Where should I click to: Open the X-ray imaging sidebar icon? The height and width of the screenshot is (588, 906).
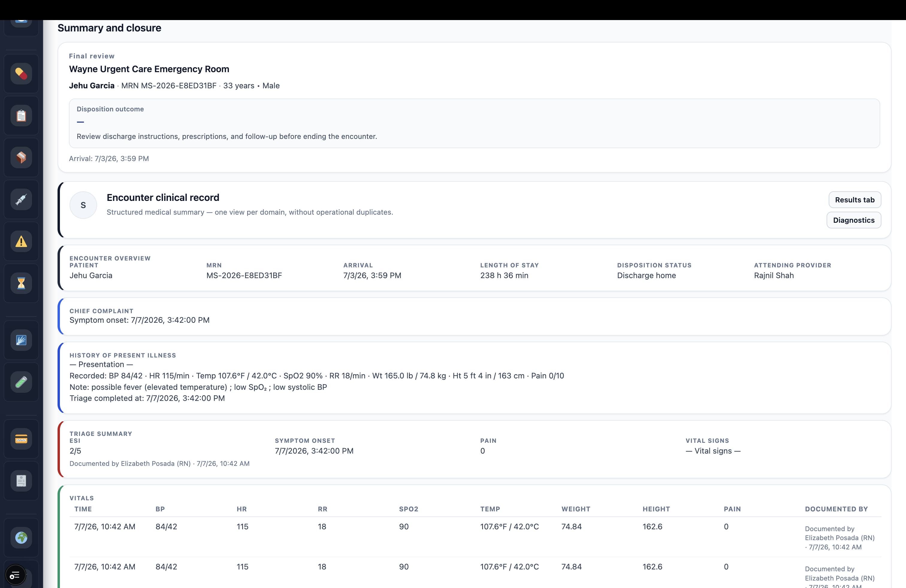coord(21,340)
